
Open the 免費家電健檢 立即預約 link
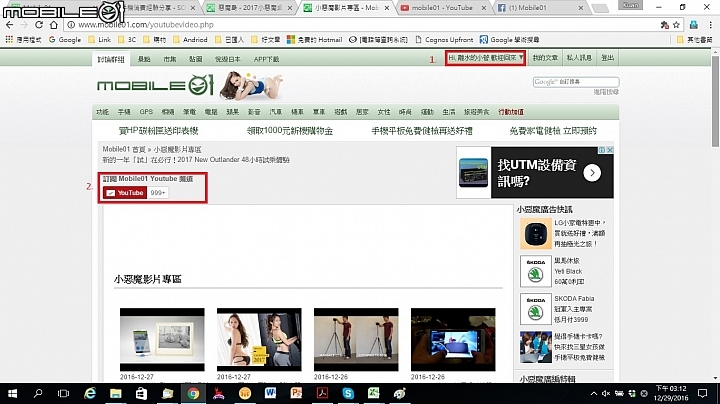[553, 131]
